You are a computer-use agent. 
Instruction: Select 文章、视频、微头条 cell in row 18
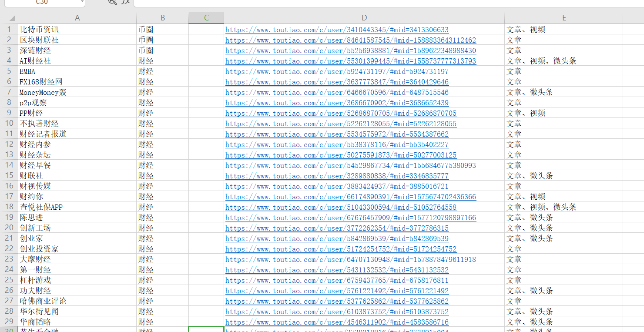click(564, 207)
